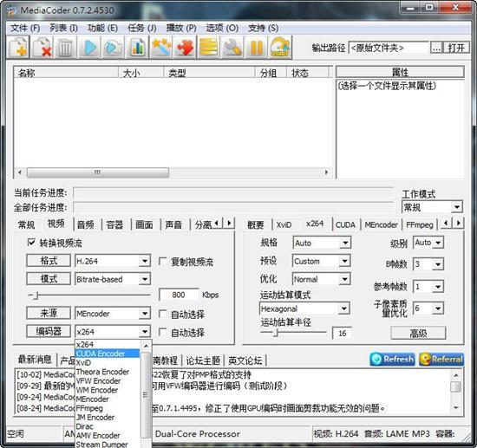Screen dimensions: 477x448
Task: Click the yellow list queue icon
Action: (209, 47)
